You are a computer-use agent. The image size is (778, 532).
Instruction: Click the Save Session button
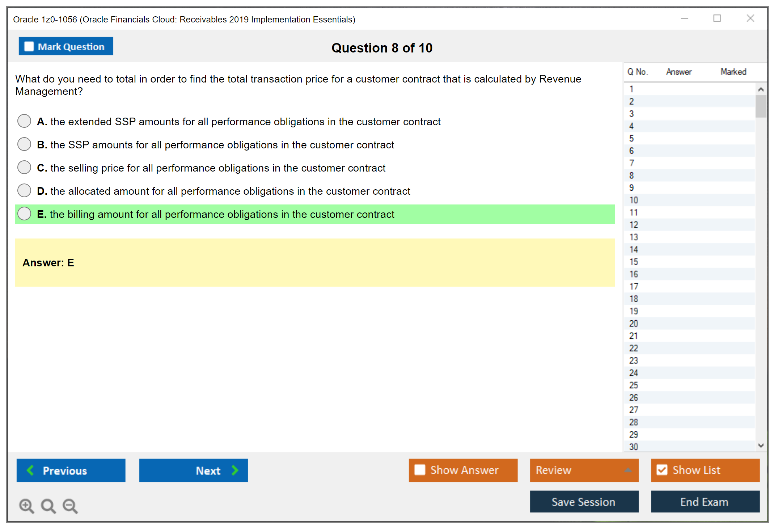(584, 502)
